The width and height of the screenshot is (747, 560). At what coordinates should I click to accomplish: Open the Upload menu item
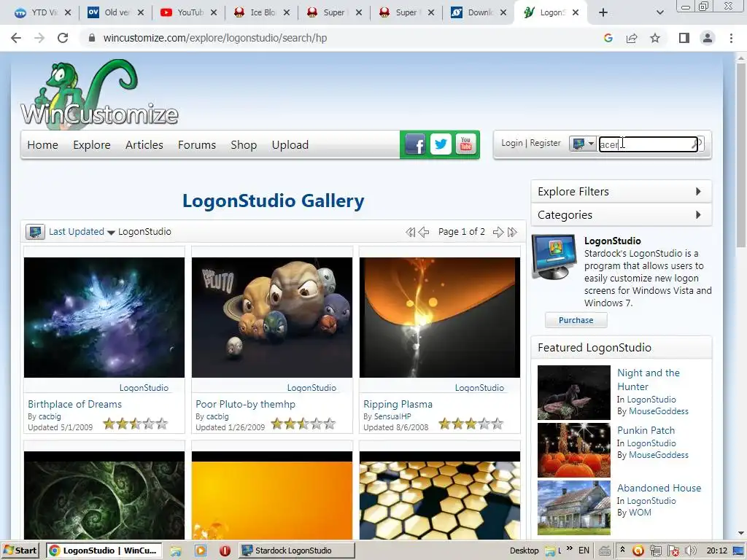pyautogui.click(x=290, y=145)
